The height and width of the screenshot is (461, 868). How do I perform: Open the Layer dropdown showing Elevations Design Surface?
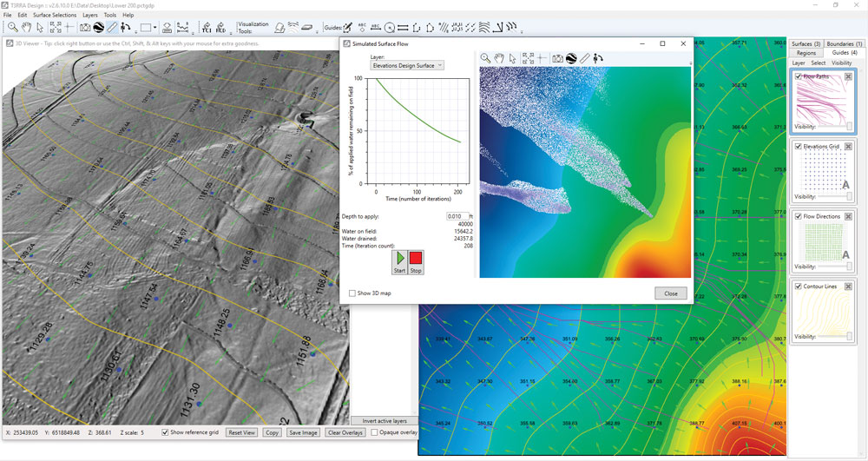point(407,65)
